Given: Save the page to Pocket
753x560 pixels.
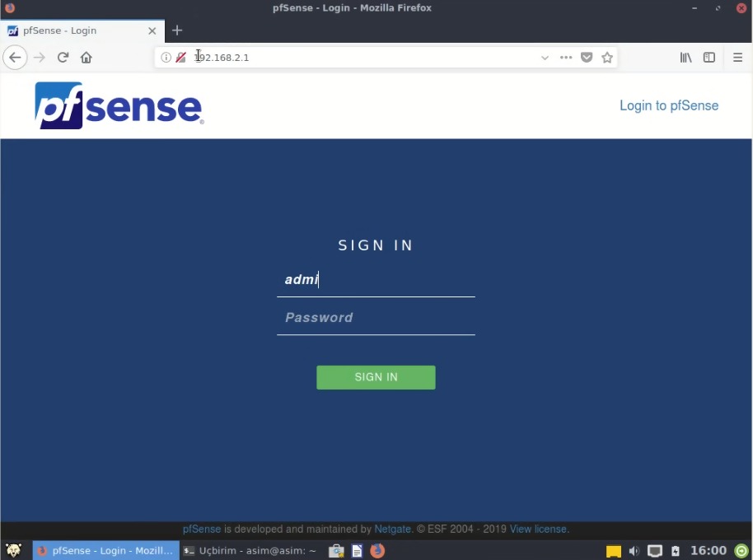Looking at the screenshot, I should [x=587, y=57].
